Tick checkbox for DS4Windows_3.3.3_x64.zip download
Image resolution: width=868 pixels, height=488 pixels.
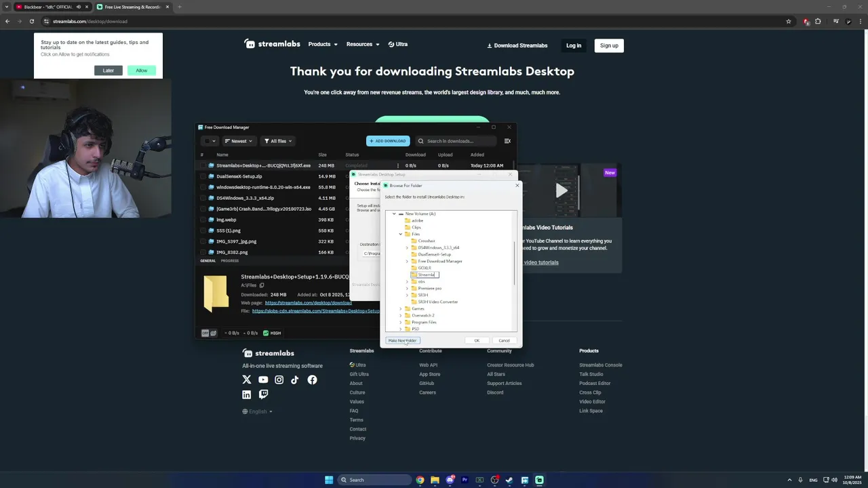tap(202, 198)
